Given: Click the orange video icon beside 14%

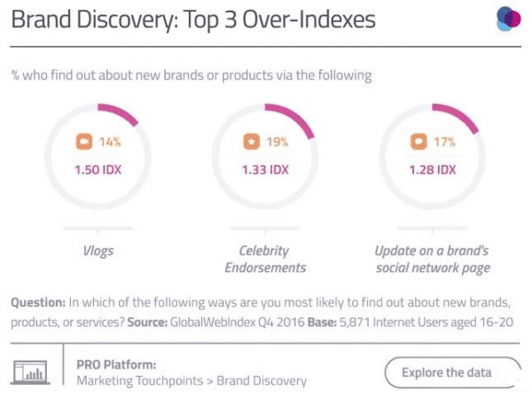Looking at the screenshot, I should coord(83,141).
